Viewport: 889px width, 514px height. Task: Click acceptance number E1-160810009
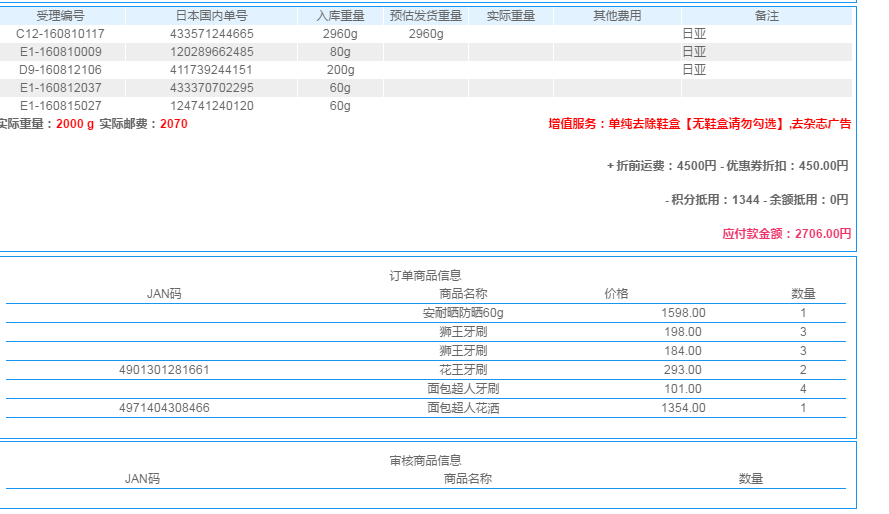pos(61,52)
